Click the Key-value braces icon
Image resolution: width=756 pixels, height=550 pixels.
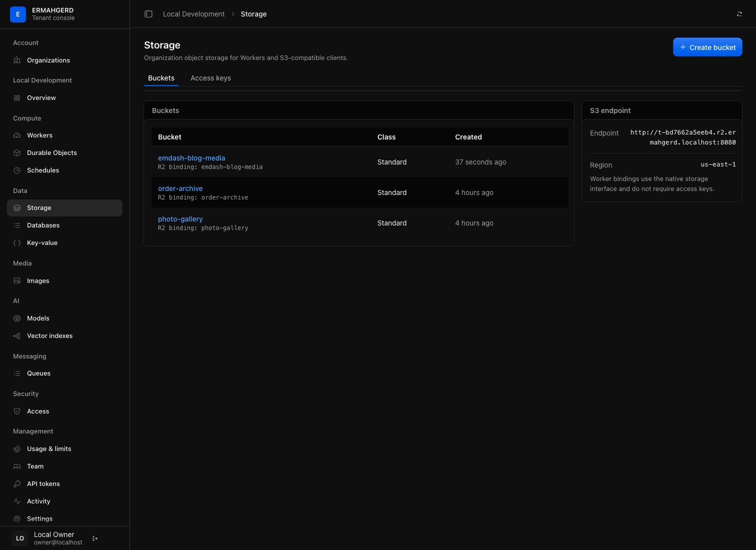coord(17,243)
